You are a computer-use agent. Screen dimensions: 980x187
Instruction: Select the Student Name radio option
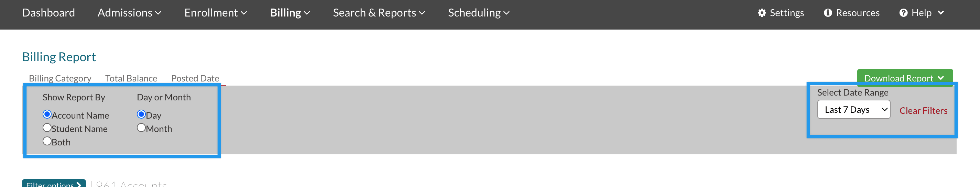[x=47, y=128]
